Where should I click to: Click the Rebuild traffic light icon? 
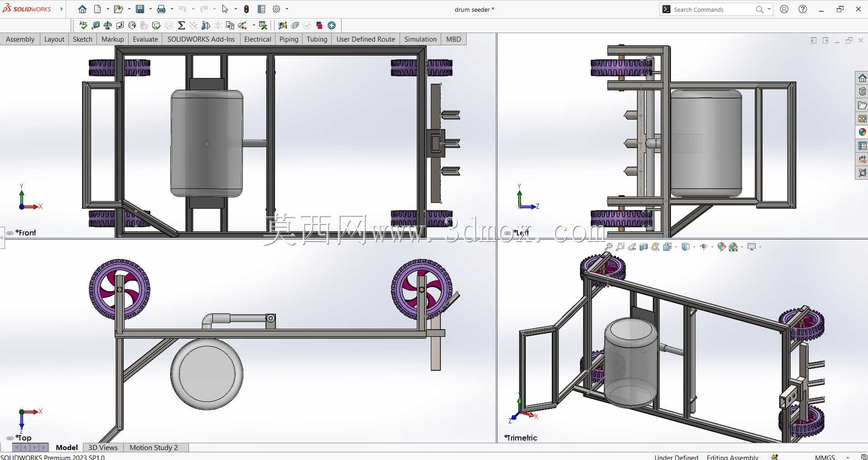(x=246, y=9)
